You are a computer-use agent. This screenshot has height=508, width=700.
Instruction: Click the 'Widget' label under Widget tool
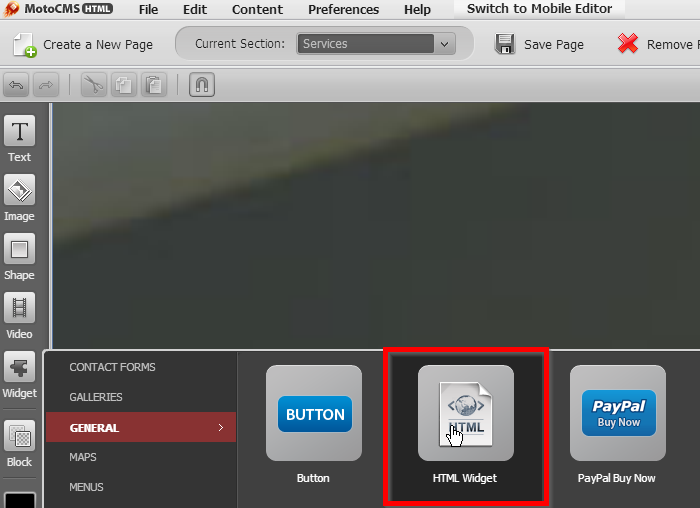pyautogui.click(x=20, y=393)
